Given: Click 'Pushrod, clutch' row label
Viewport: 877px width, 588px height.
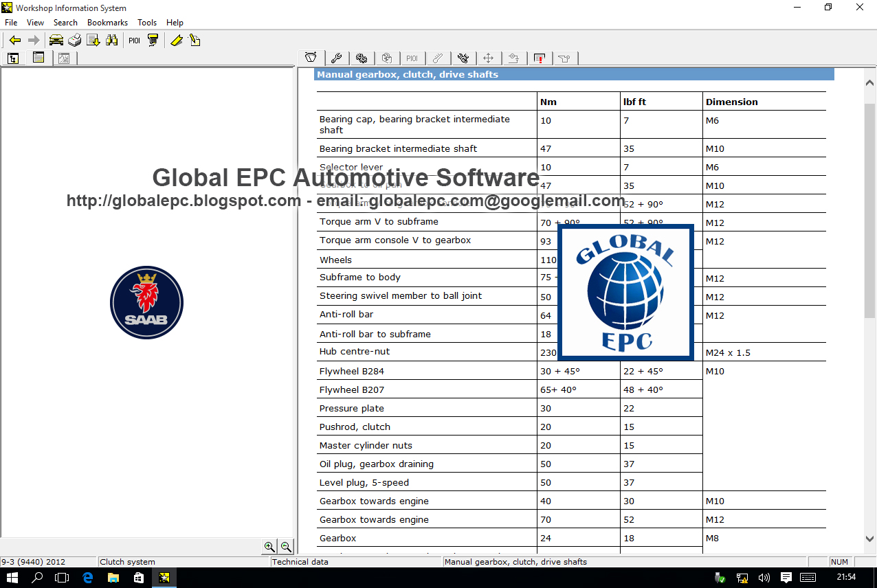Looking at the screenshot, I should [x=355, y=427].
